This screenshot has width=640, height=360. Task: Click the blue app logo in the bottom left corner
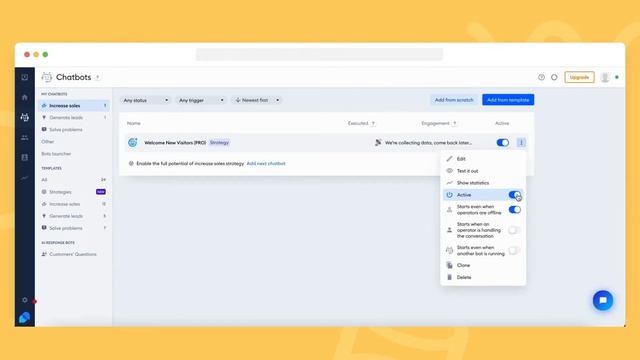click(24, 317)
